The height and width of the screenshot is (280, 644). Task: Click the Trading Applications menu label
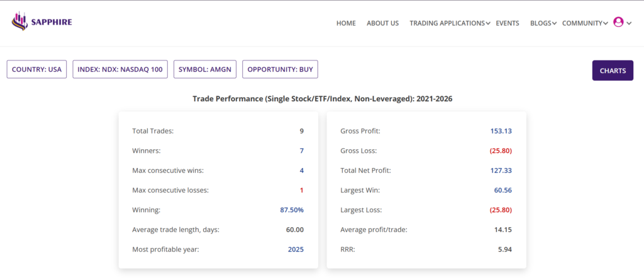(x=447, y=23)
